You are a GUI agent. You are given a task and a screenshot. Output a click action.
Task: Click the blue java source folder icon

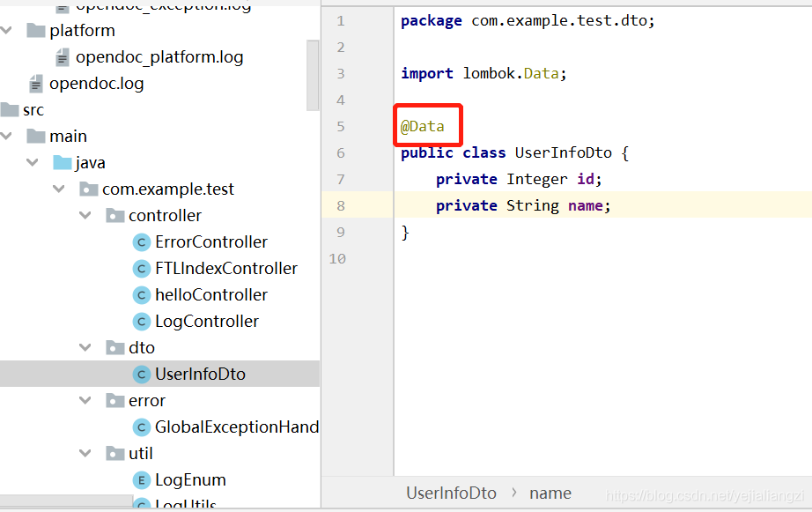click(x=63, y=163)
